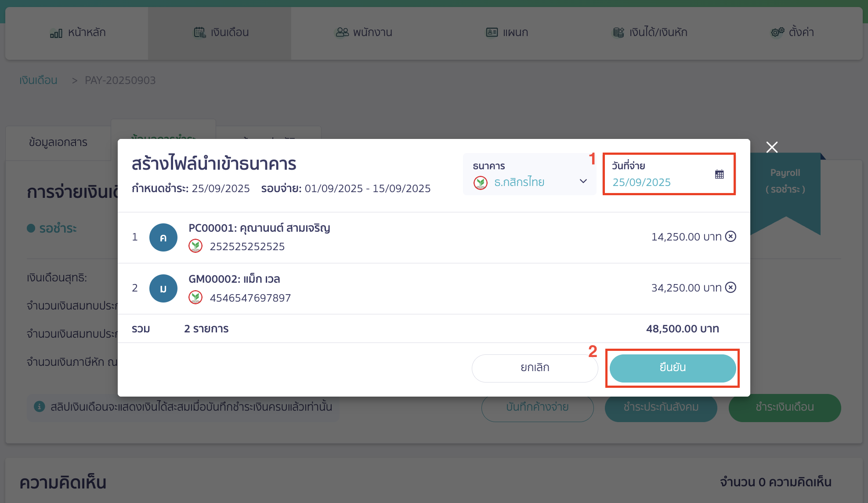Follow the เงินเดือน breadcrumb link

[x=38, y=80]
